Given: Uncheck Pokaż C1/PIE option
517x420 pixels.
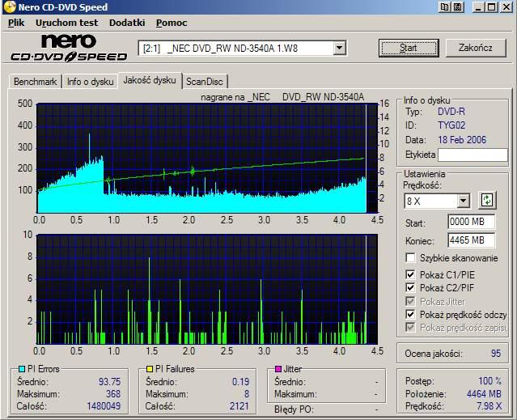Looking at the screenshot, I should [410, 274].
